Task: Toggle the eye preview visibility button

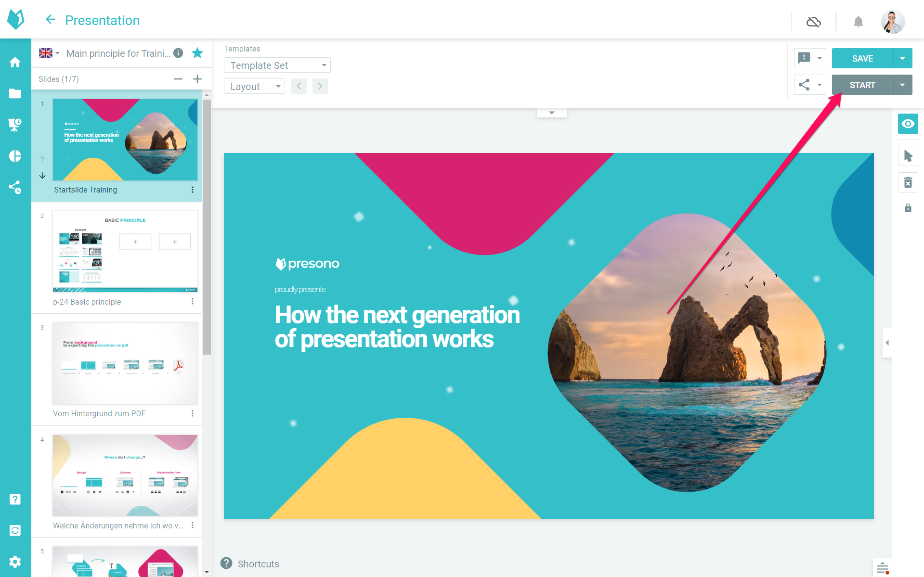Action: [908, 124]
